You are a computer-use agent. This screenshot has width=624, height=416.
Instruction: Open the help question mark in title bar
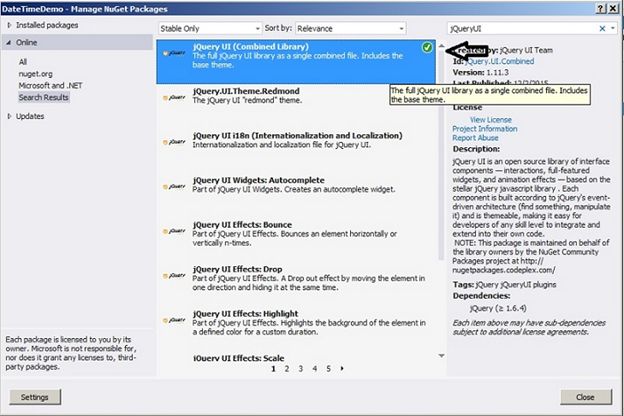[601, 9]
